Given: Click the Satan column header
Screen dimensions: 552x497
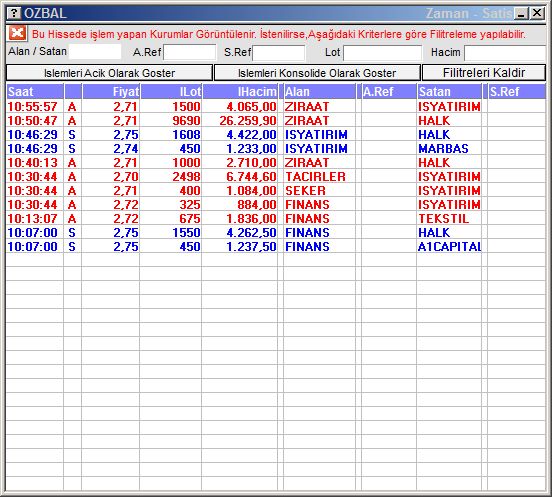Looking at the screenshot, I should (449, 92).
